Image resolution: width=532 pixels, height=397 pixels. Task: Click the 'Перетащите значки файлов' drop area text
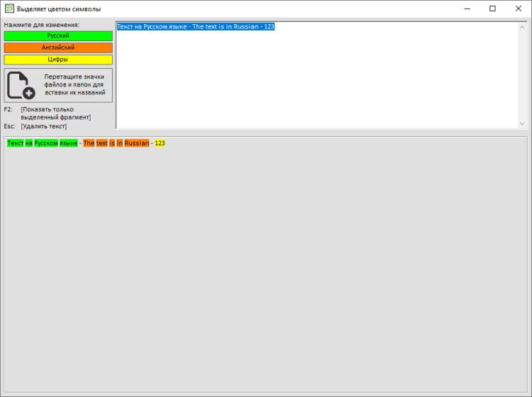point(74,84)
